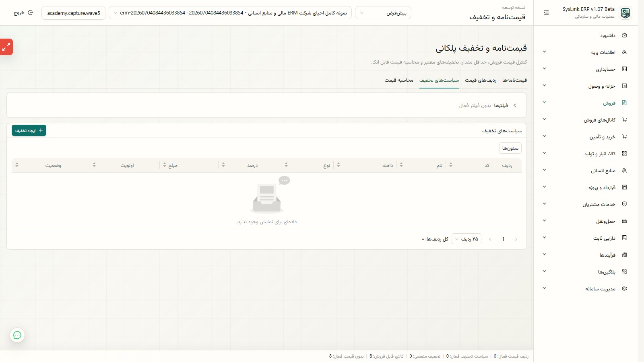The width and height of the screenshot is (644, 362).
Task: Open حمل‌ونقل menu item
Action: coord(586,221)
